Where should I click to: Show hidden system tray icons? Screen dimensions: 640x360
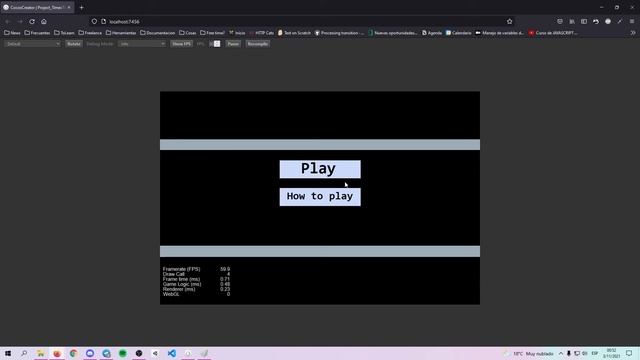tap(561, 353)
